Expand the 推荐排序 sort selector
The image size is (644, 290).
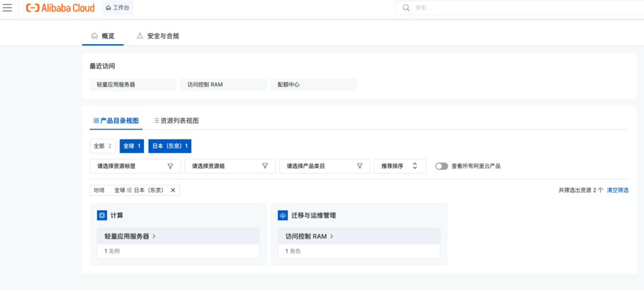click(x=399, y=166)
